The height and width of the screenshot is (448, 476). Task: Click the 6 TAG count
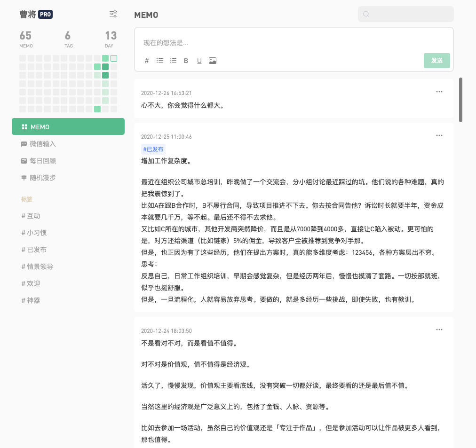(68, 39)
